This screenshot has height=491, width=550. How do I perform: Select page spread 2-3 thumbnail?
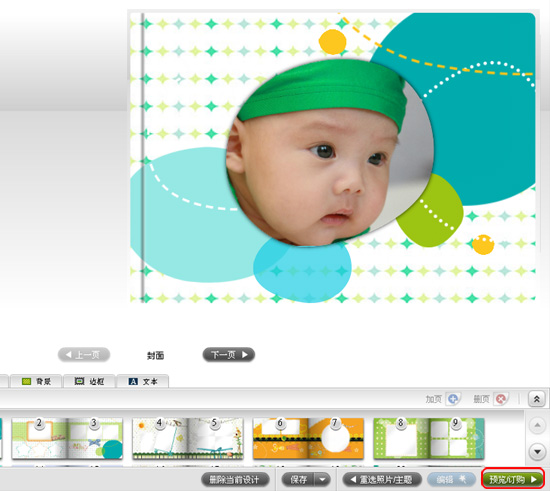67,438
